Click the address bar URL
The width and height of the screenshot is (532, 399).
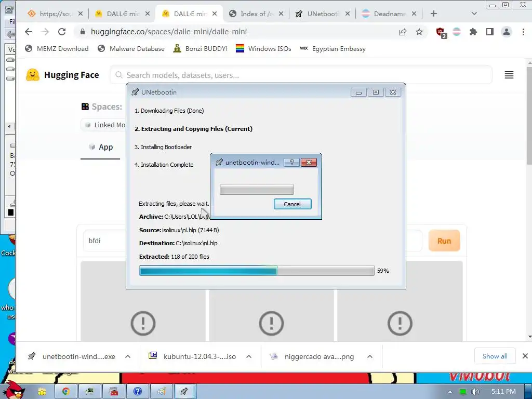point(169,32)
